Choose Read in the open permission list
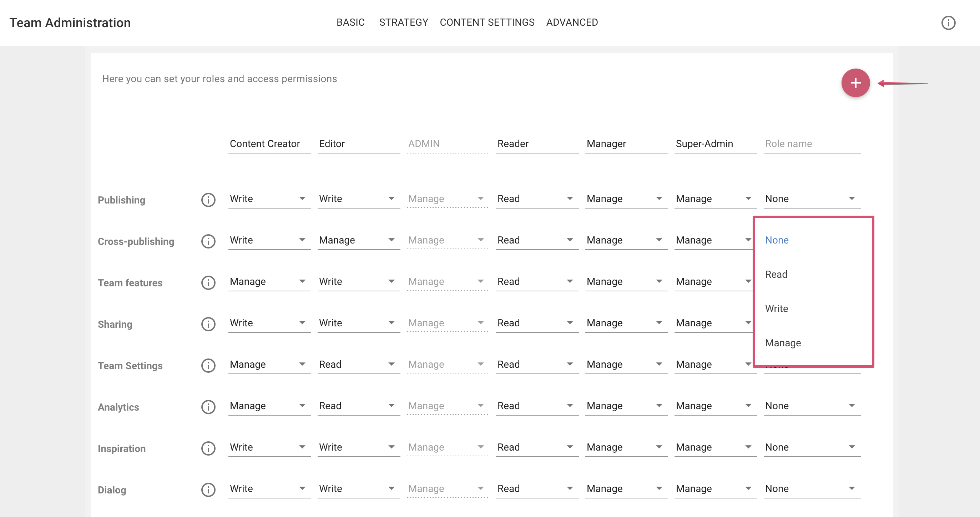The height and width of the screenshot is (517, 980). 813,275
